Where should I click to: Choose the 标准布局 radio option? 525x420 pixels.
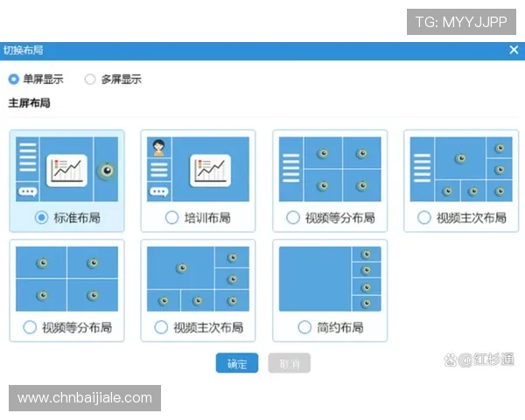(41, 218)
